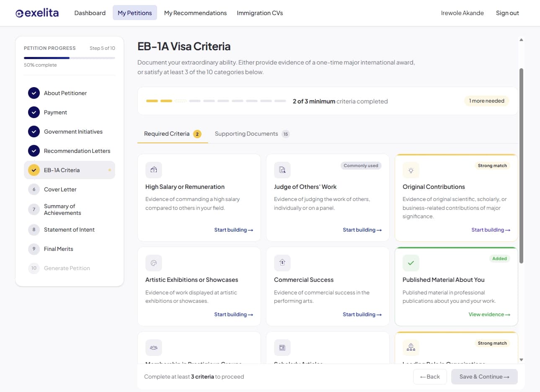
Task: Click the Back button
Action: (x=430, y=377)
